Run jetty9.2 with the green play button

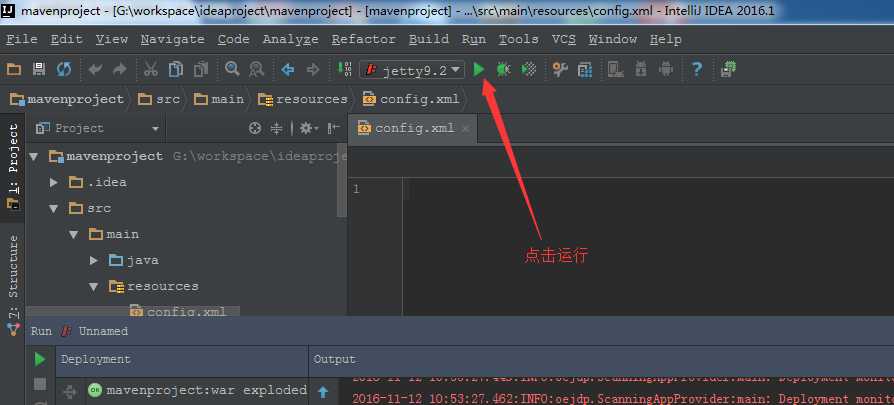[479, 70]
